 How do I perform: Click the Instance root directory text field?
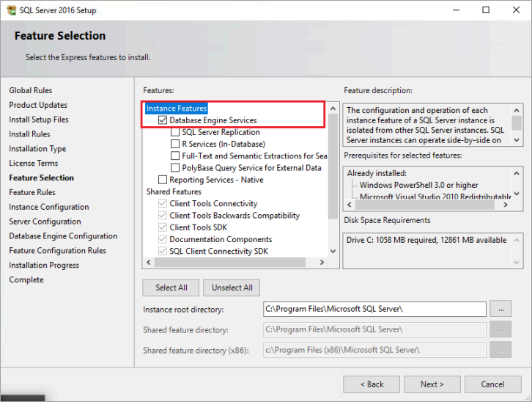tap(374, 310)
